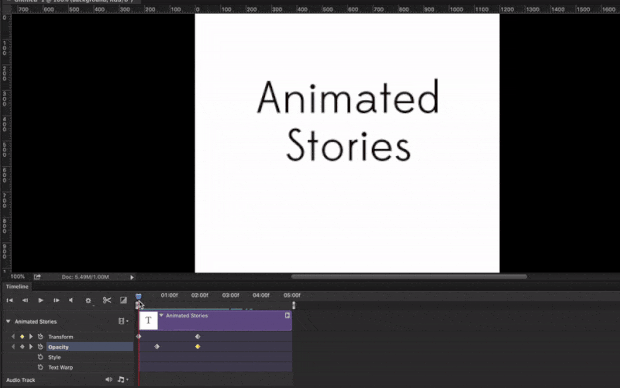The width and height of the screenshot is (620, 388).
Task: Go to previous Transform keyframe
Action: coord(13,337)
